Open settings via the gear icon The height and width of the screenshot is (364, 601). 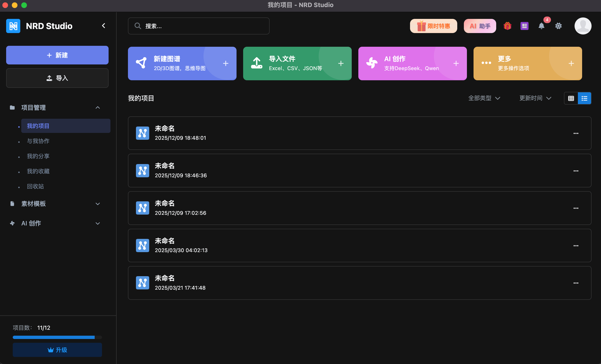tap(558, 26)
